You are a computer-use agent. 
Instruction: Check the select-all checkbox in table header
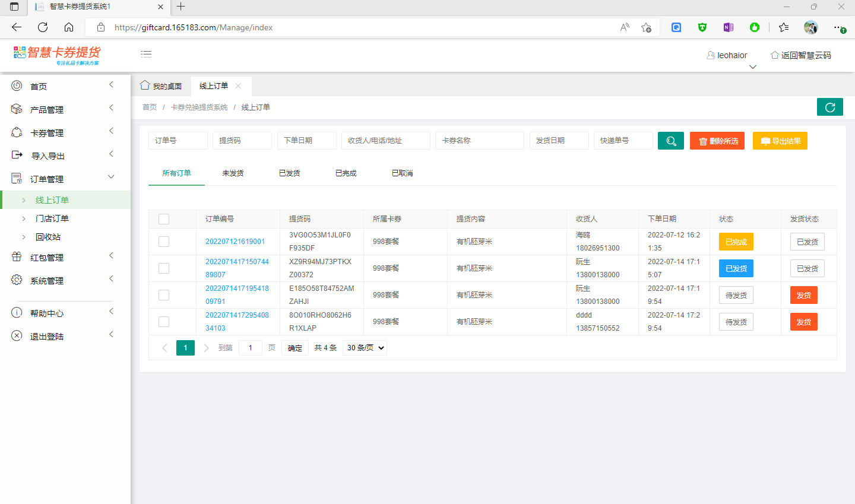[x=164, y=219]
